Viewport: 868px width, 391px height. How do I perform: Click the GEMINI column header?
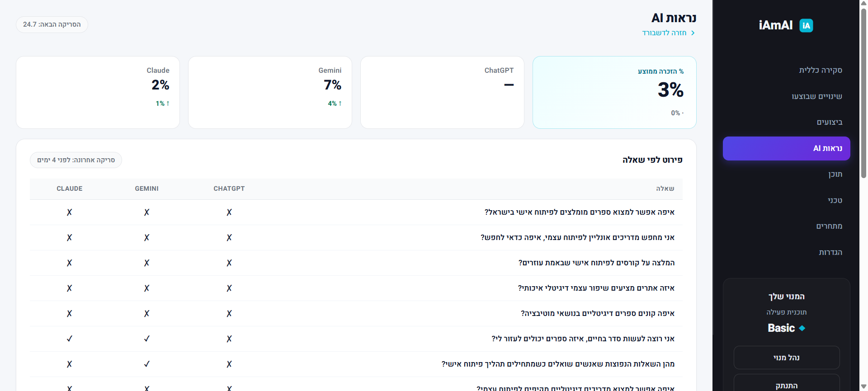click(x=146, y=188)
